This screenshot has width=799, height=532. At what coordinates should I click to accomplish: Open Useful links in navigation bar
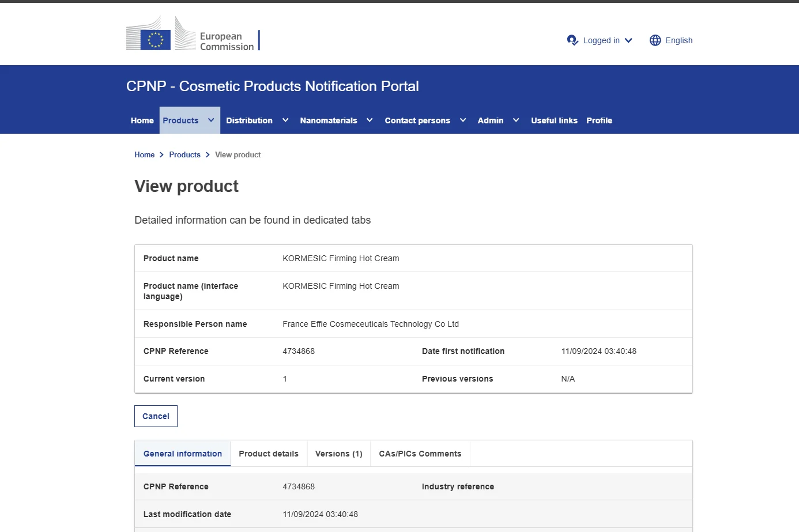554,120
